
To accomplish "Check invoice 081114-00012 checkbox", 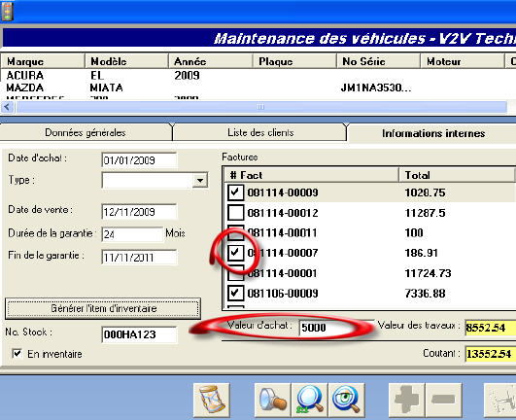I will 235,213.
